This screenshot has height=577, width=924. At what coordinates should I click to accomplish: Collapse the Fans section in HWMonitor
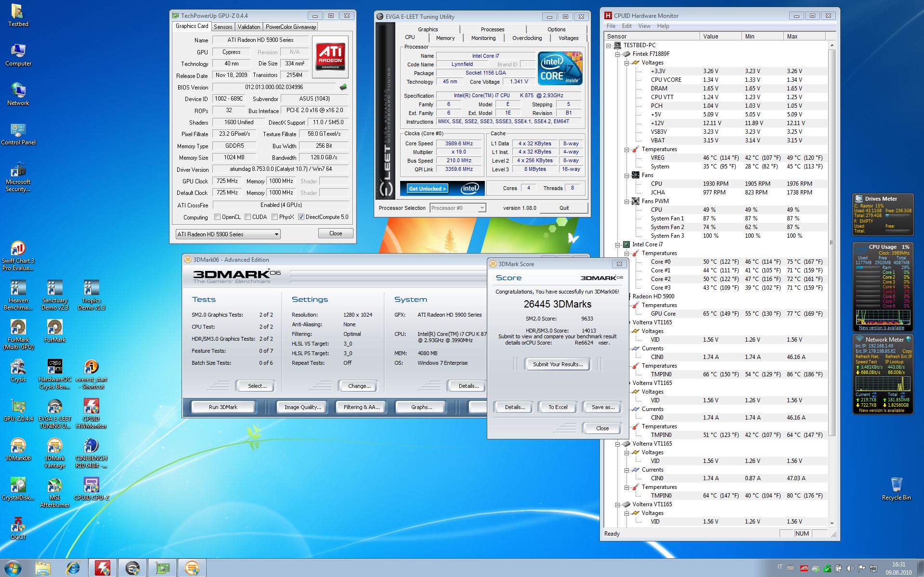tap(626, 175)
